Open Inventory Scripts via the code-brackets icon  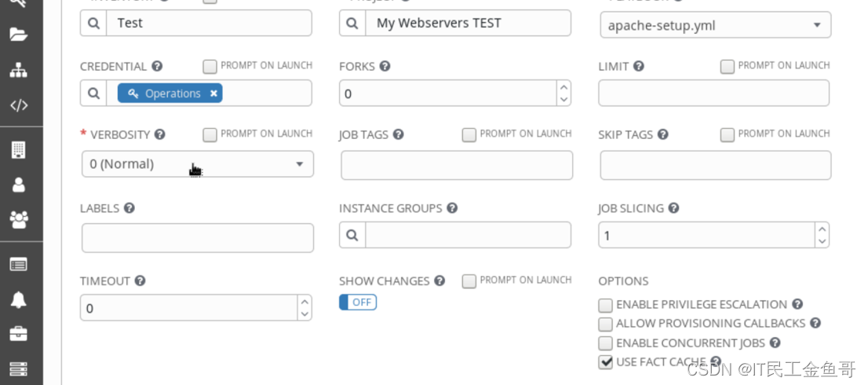[18, 105]
